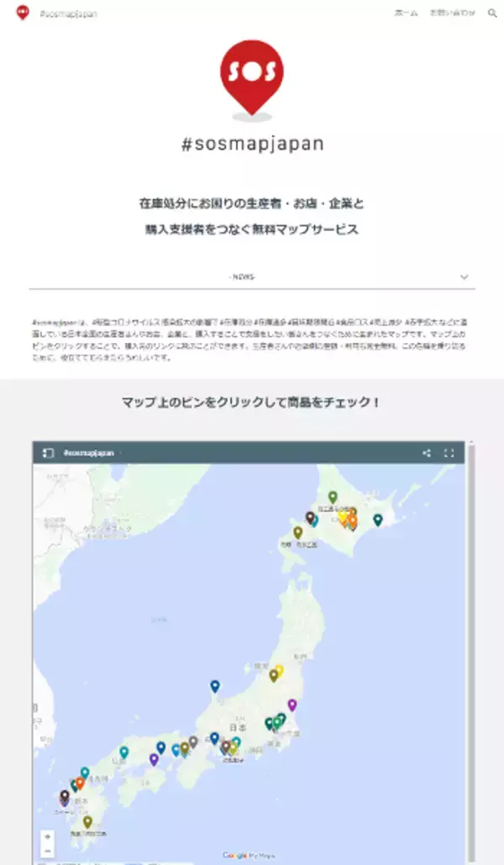Screen dimensions: 504x865
Task: Open the search magnifier icon in header
Action: (492, 13)
